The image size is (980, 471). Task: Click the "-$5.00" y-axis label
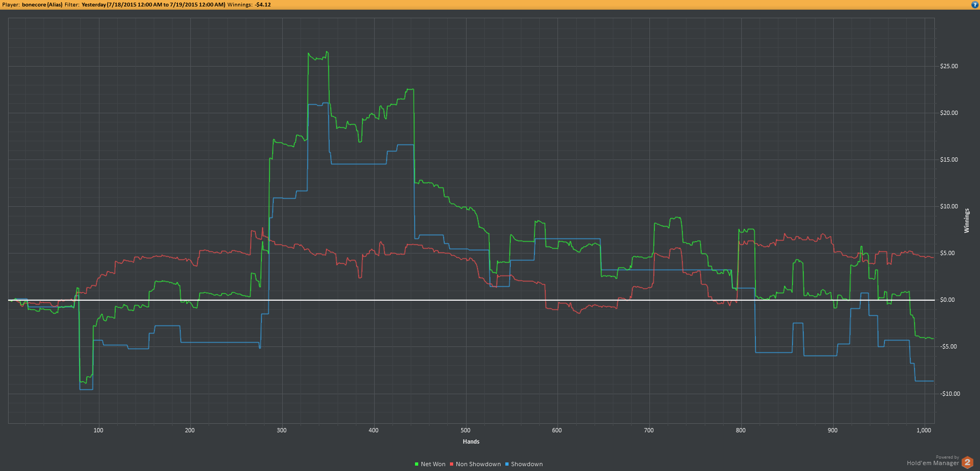(x=948, y=346)
